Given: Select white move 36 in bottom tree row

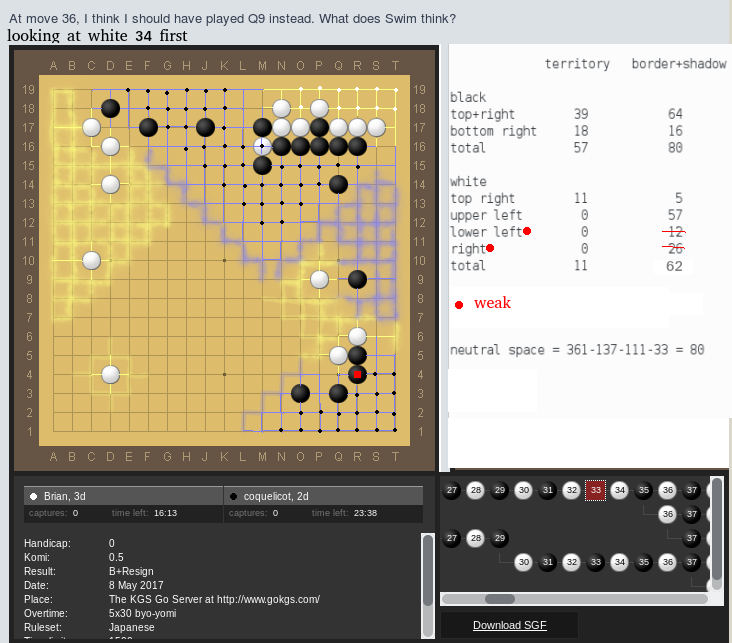Looking at the screenshot, I should [668, 562].
